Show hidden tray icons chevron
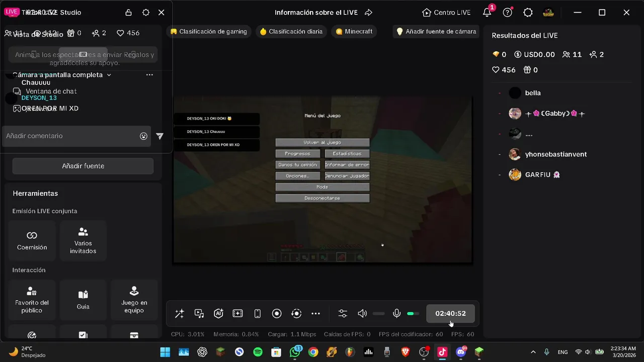Image resolution: width=644 pixels, height=362 pixels. click(533, 352)
